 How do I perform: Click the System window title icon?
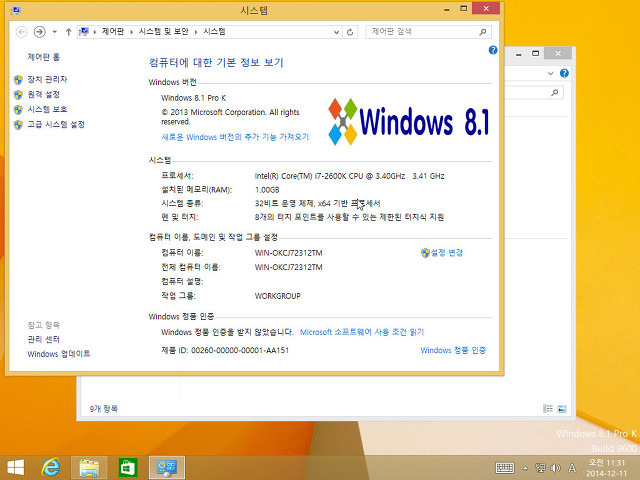point(16,10)
